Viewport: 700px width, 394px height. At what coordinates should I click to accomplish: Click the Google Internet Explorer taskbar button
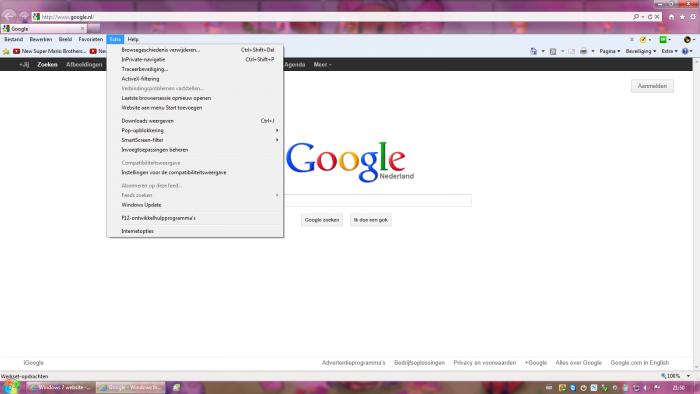(131, 387)
